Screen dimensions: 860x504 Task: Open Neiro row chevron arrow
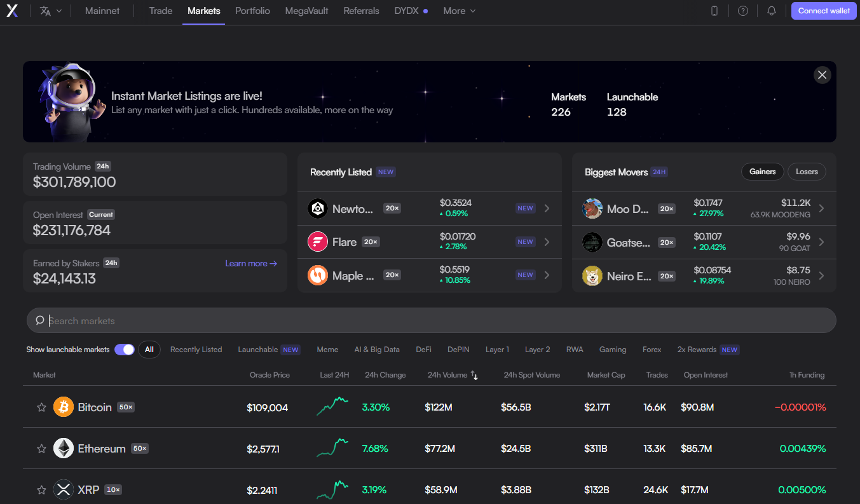(x=821, y=276)
